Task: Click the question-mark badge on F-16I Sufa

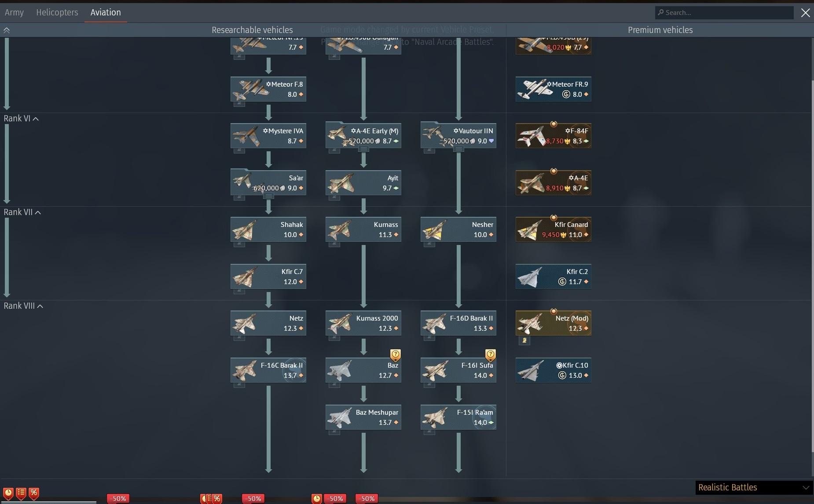Action: [x=491, y=354]
